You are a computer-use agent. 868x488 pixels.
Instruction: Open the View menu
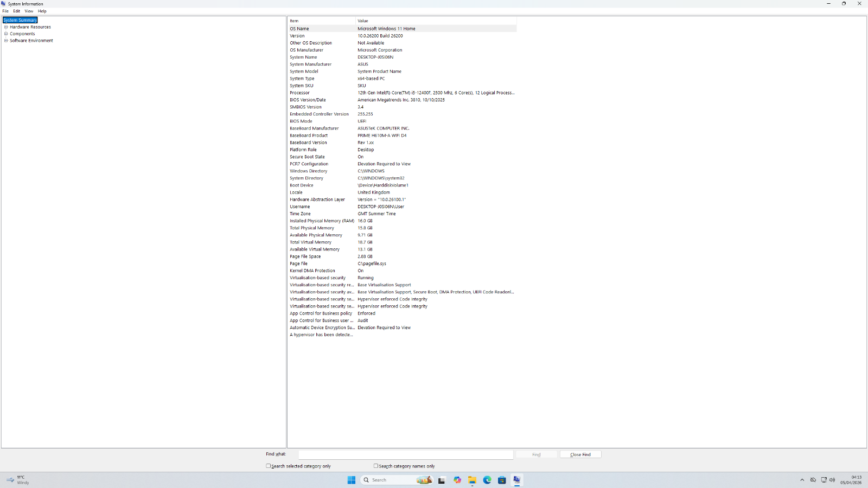click(x=29, y=11)
